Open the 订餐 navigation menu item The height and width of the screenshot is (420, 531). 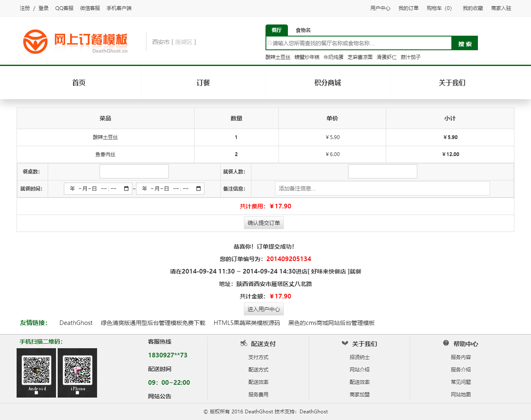(203, 83)
